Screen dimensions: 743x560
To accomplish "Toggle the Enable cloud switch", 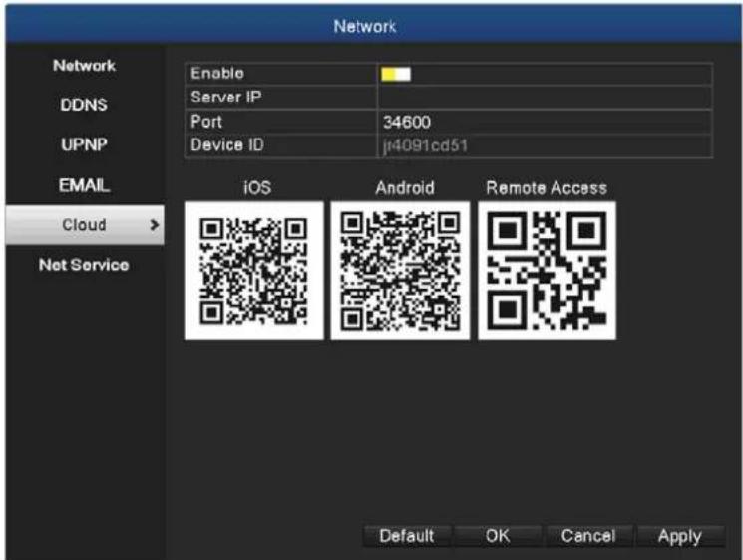I will pyautogui.click(x=396, y=75).
